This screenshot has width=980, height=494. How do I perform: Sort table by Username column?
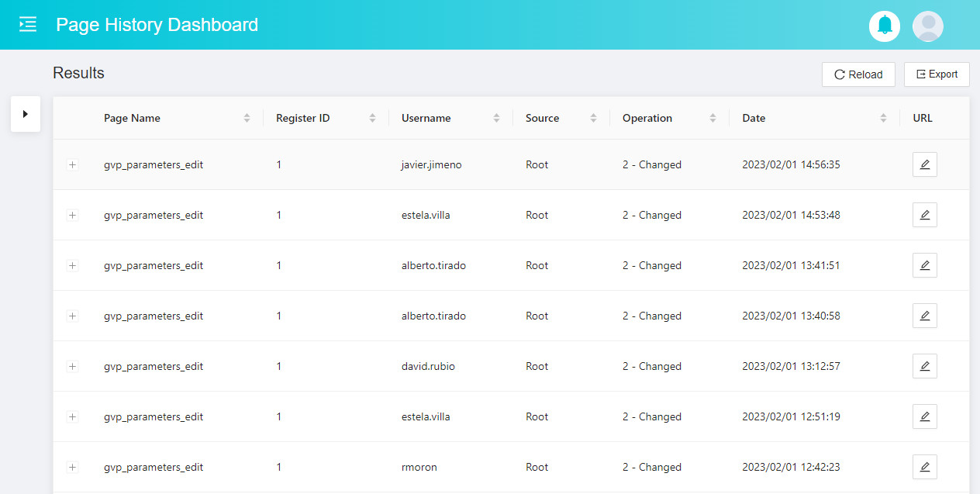point(426,118)
